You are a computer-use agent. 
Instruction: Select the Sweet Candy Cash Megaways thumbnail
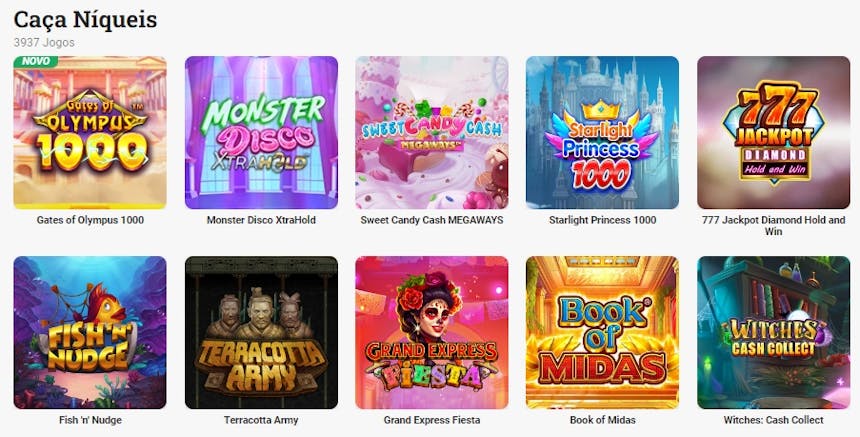(x=432, y=132)
